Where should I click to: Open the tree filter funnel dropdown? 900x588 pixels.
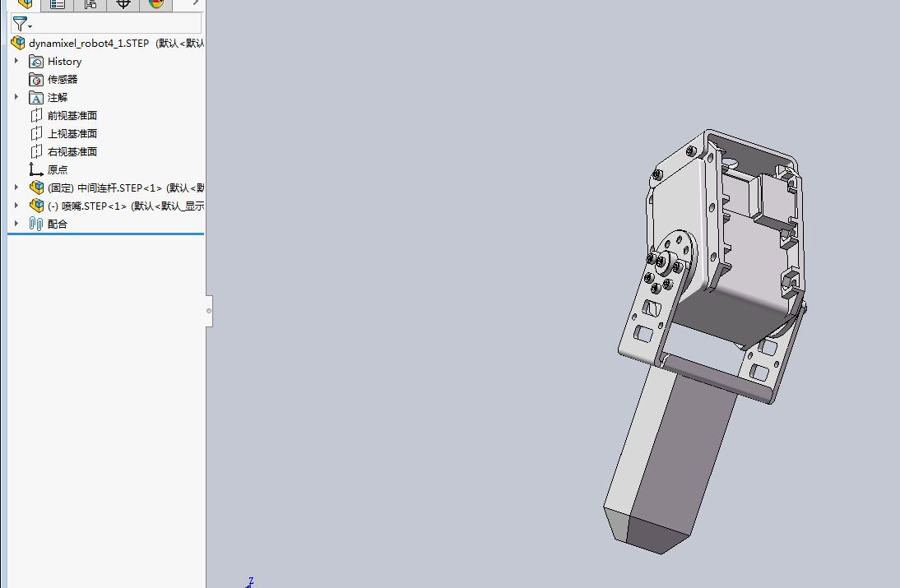click(22, 24)
